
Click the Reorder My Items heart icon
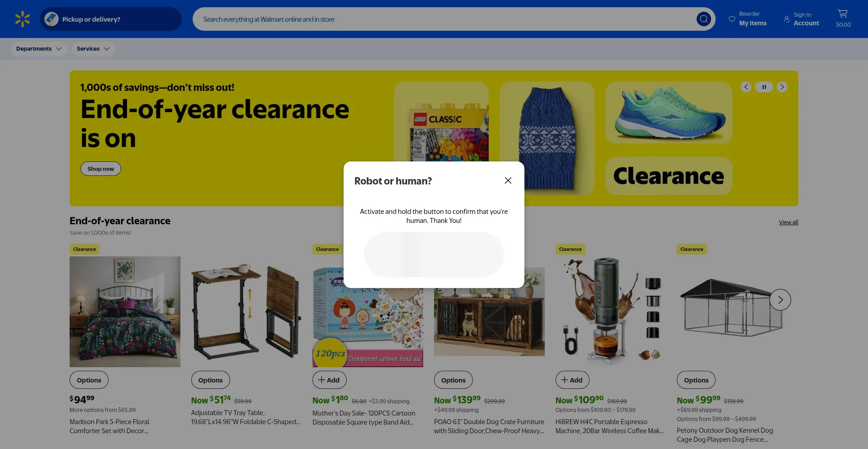[732, 19]
